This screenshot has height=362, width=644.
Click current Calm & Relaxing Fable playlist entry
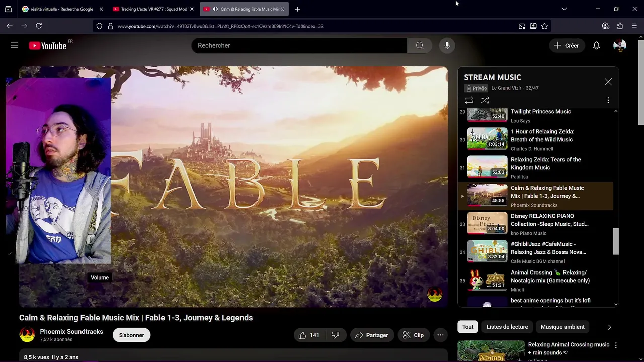tap(535, 196)
